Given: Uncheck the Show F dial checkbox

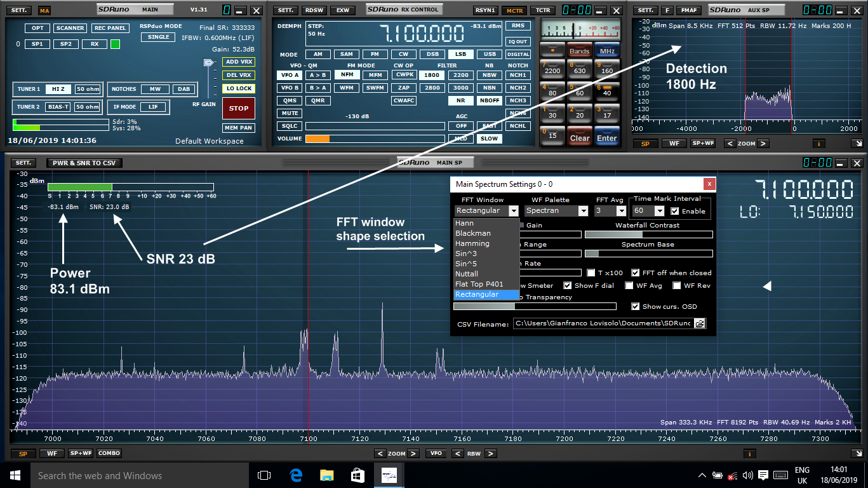Looking at the screenshot, I should (x=568, y=286).
